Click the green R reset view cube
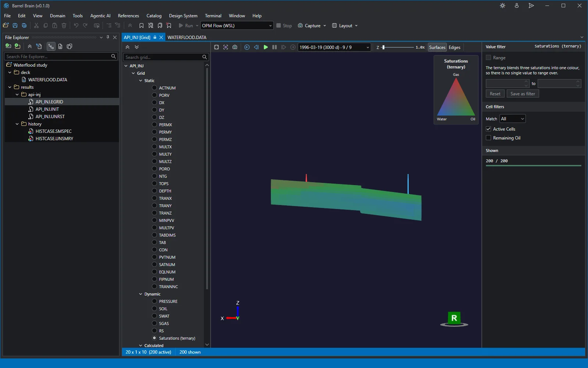 click(454, 318)
